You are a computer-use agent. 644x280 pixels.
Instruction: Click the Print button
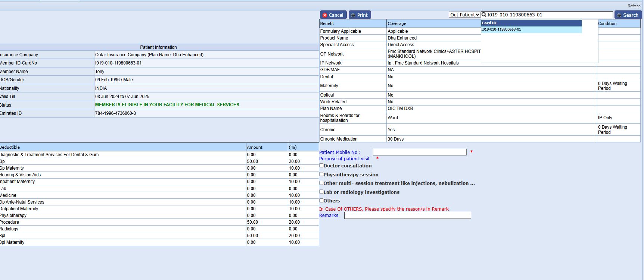pos(360,15)
